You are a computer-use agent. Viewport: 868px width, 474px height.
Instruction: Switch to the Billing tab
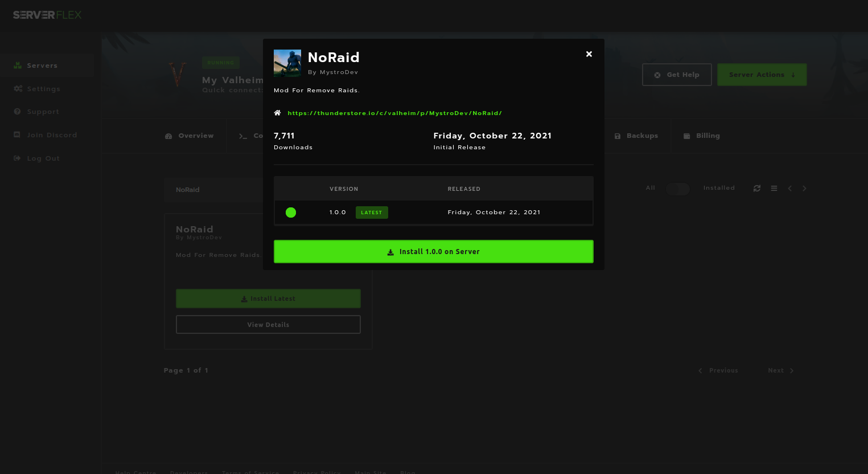point(701,136)
